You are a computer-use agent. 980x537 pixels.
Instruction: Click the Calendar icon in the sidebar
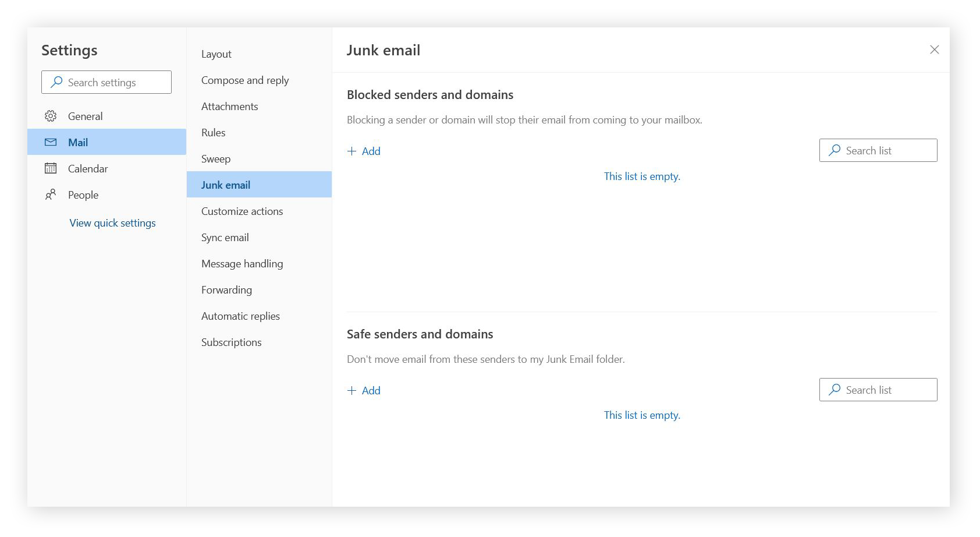pos(51,168)
